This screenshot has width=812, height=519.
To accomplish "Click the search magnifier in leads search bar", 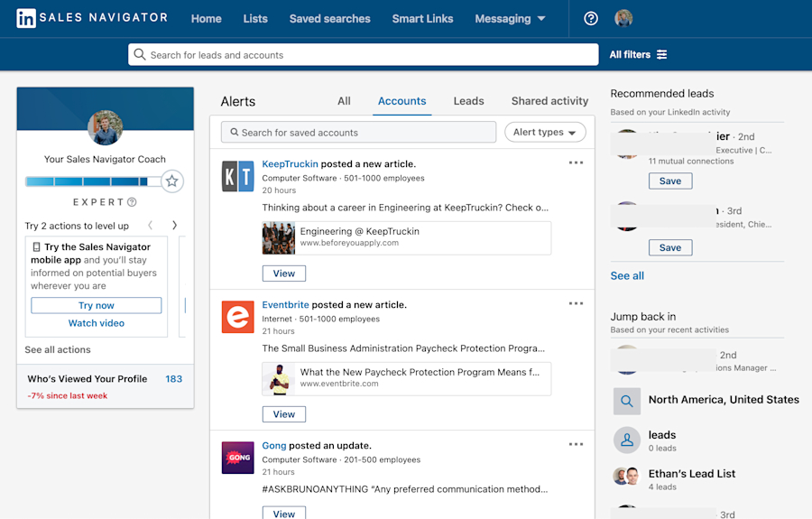I will click(x=139, y=54).
